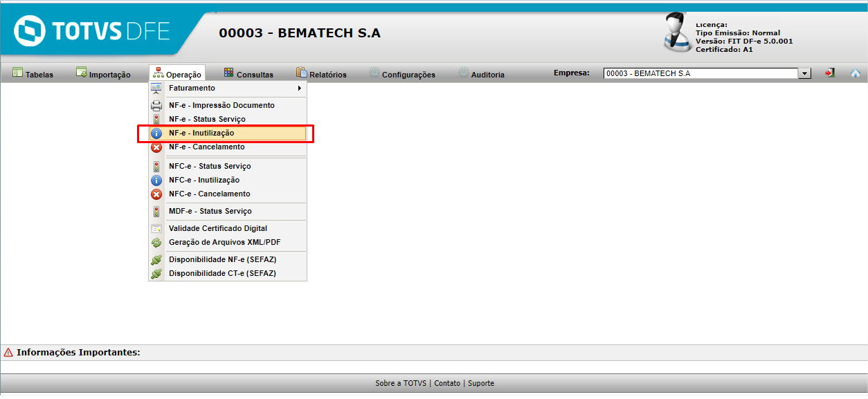Click red X icon for NFC-e Cancelamento

[x=156, y=194]
